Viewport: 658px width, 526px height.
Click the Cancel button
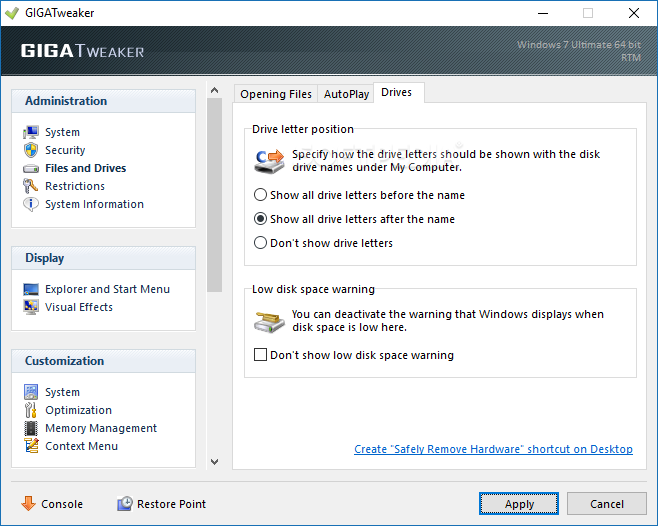[607, 503]
